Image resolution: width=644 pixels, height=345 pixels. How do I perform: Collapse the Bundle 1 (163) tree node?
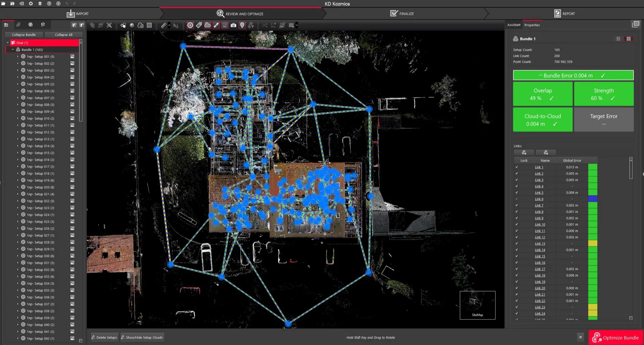coord(13,50)
